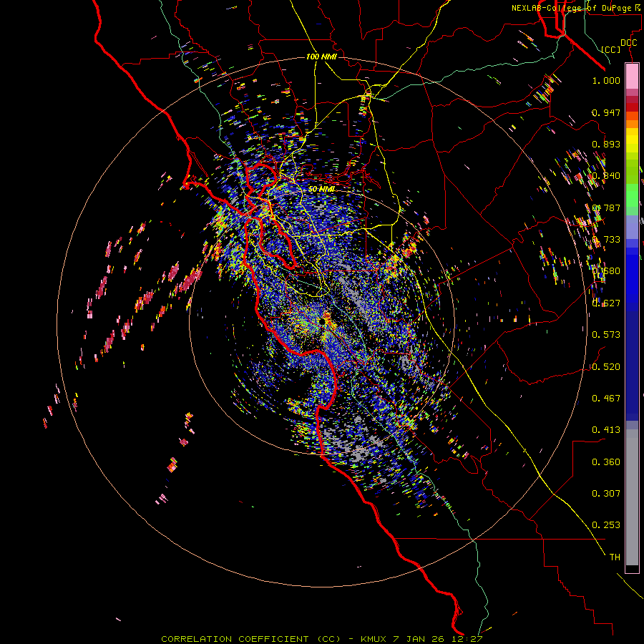Click the 7 JAN 26 12:27 timestamp
The image size is (644, 644).
pos(437,639)
